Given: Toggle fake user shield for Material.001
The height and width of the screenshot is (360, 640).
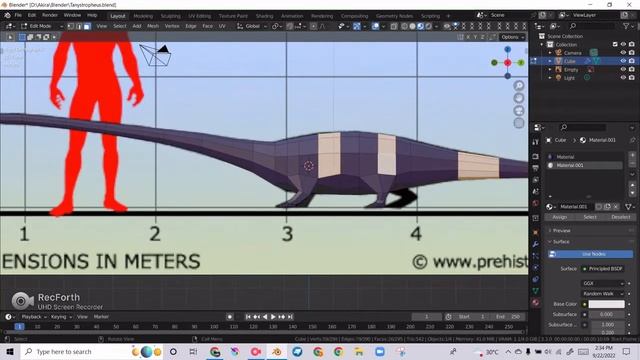Looking at the screenshot, I should 599,207.
